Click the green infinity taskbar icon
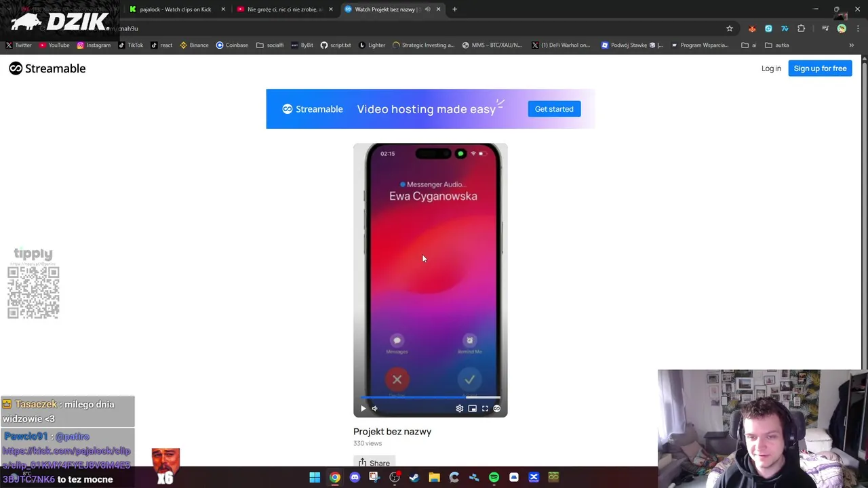Screen dimensions: 868x488 coord(553,477)
